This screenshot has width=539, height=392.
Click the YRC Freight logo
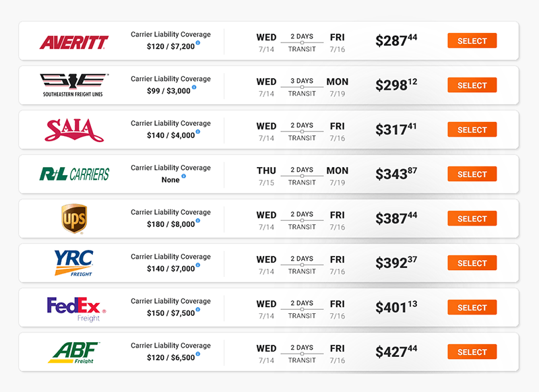[x=74, y=263]
